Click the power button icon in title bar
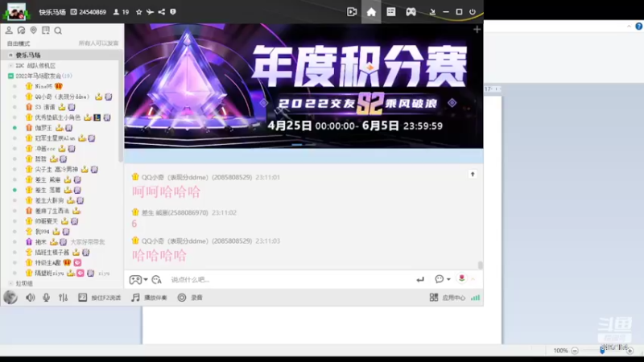The width and height of the screenshot is (644, 362). click(473, 12)
